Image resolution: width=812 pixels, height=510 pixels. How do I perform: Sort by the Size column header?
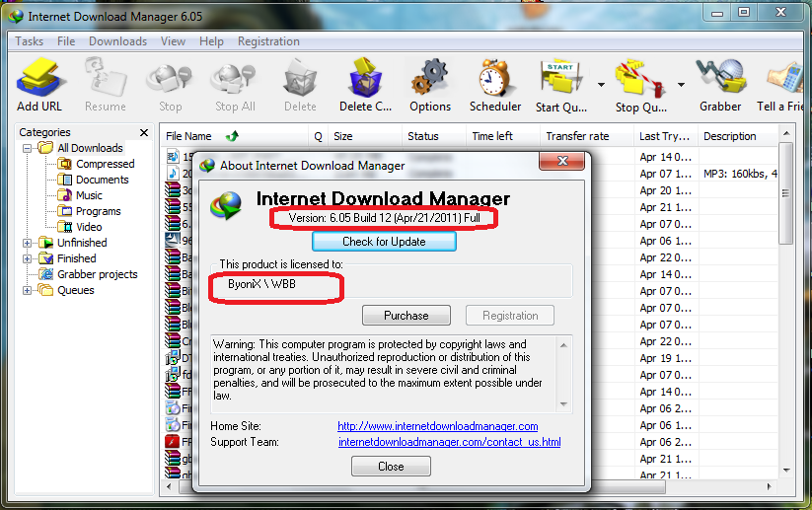tap(365, 136)
